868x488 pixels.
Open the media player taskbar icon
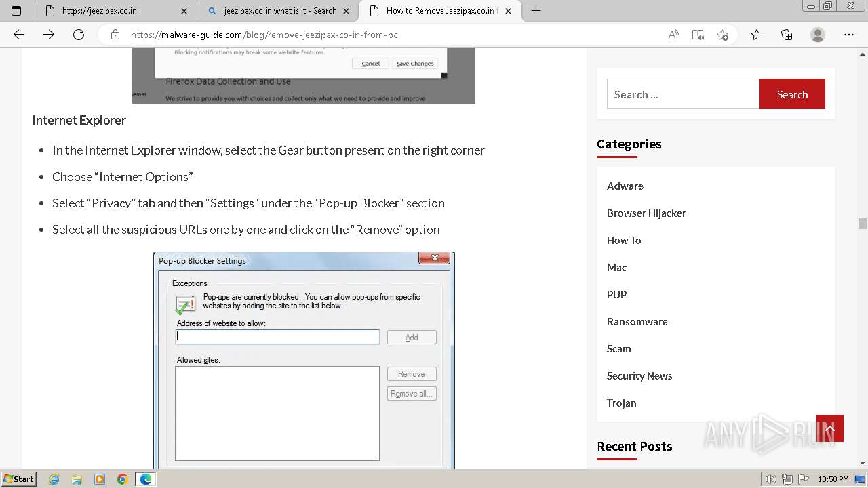tap(100, 479)
